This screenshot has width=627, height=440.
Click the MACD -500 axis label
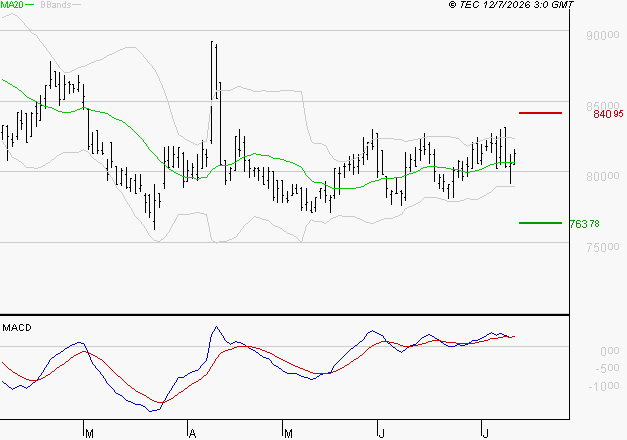tap(607, 368)
